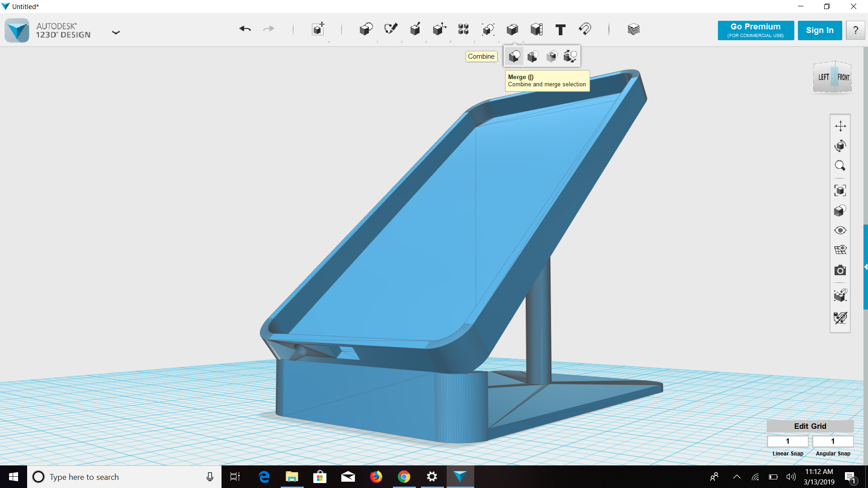
Task: Select the Sketch tool
Action: [x=391, y=29]
